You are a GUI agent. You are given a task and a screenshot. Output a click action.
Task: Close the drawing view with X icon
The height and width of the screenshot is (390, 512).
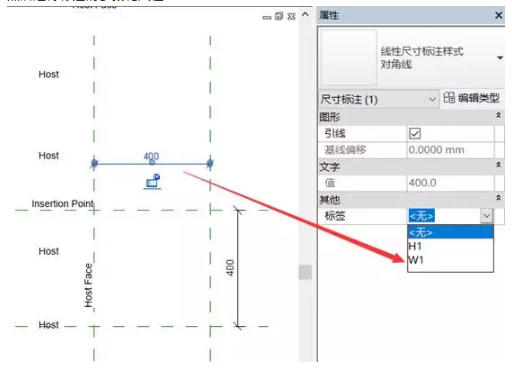[x=292, y=16]
